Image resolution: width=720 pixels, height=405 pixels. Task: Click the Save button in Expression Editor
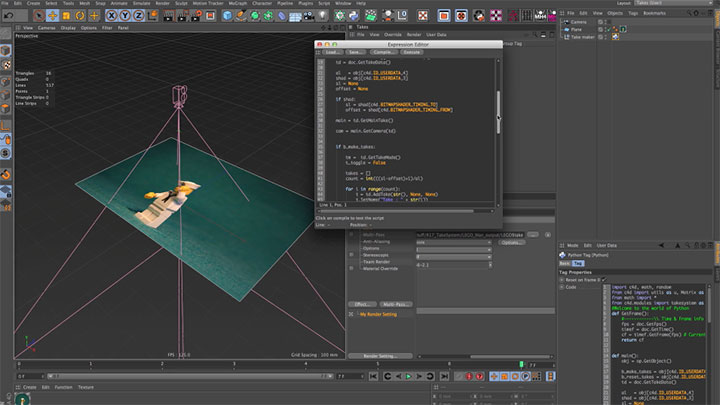click(355, 52)
